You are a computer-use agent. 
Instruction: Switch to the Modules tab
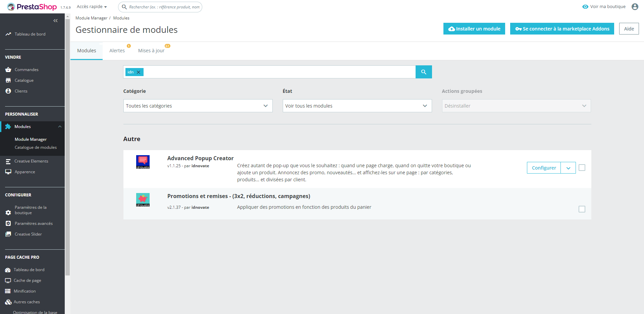(87, 51)
